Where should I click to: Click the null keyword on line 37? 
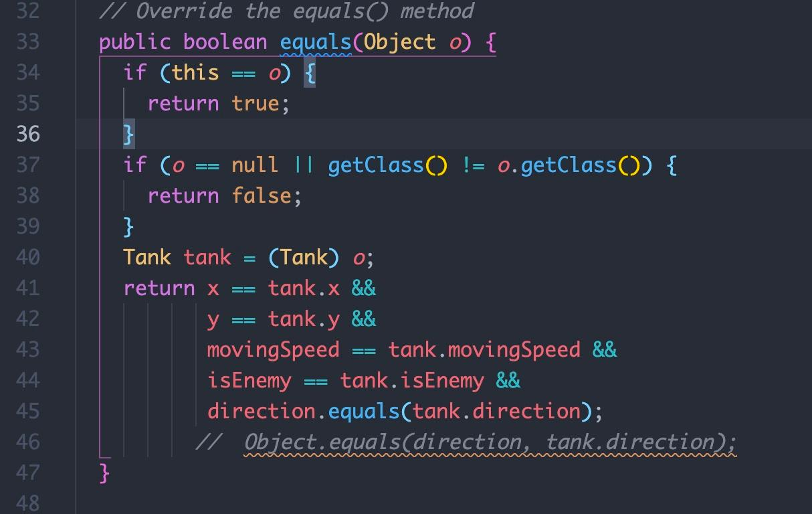(x=254, y=165)
